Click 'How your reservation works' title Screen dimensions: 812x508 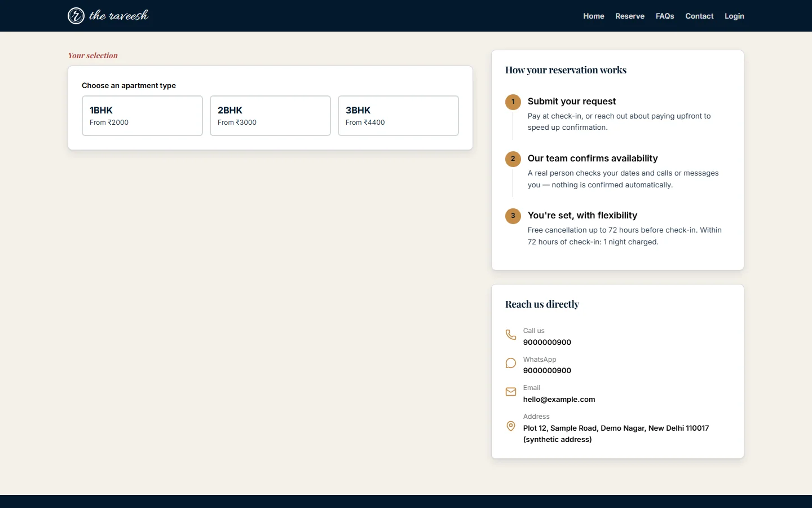[x=566, y=70]
